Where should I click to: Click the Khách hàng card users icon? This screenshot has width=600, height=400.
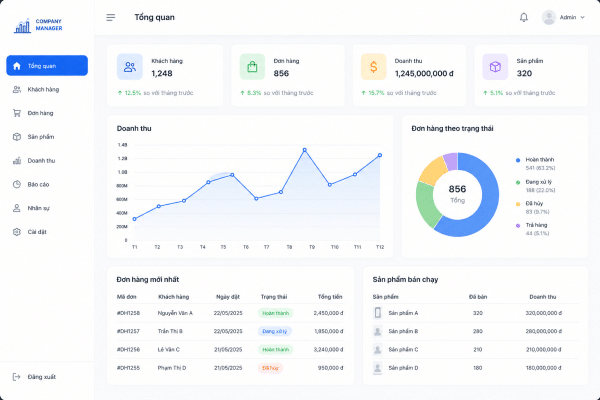(130, 67)
